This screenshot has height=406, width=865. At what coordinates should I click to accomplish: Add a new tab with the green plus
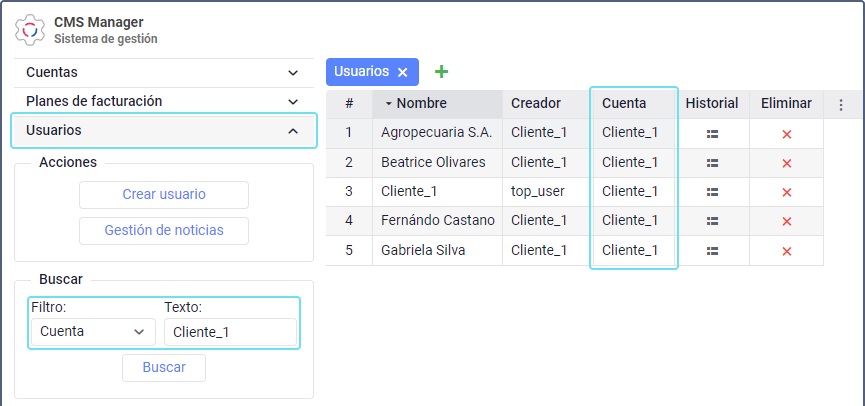pyautogui.click(x=441, y=72)
